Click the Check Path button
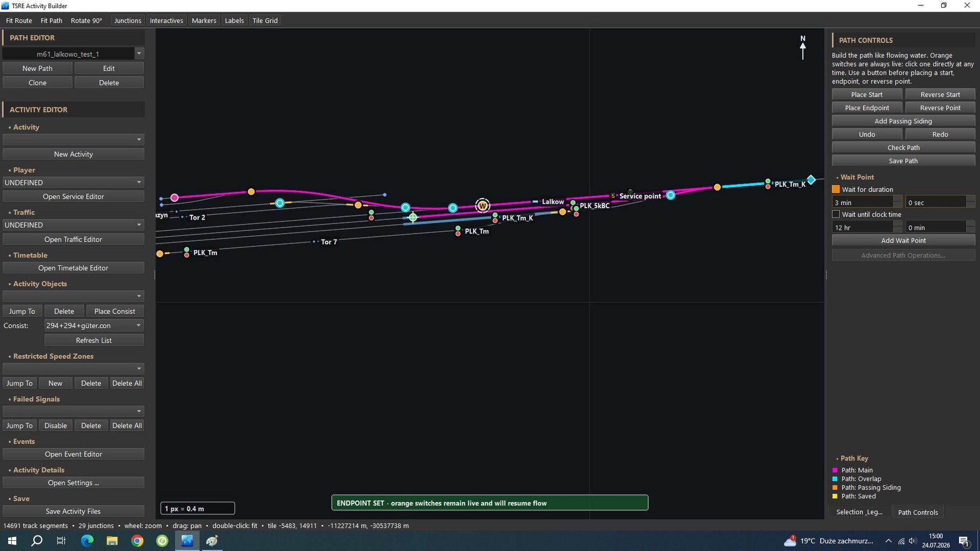 pyautogui.click(x=903, y=147)
